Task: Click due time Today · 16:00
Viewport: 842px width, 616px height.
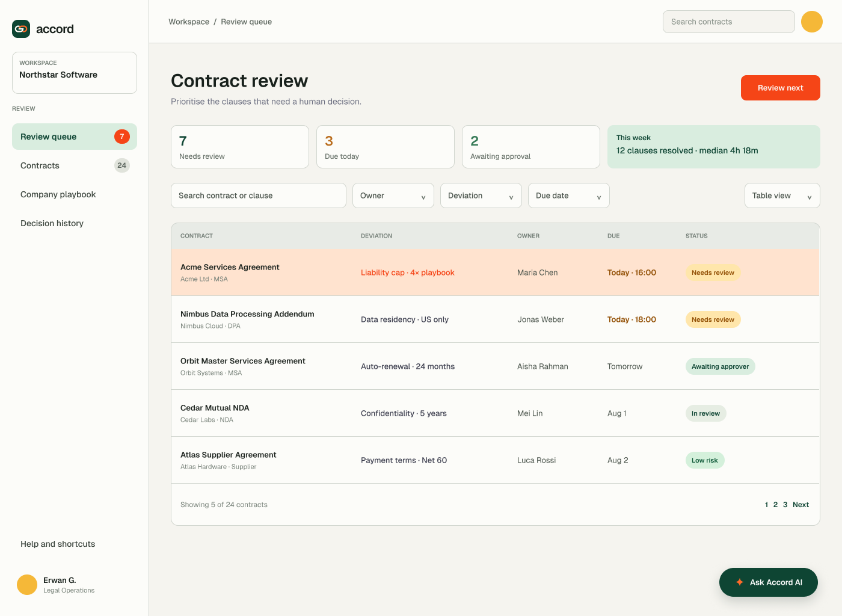Action: [x=631, y=273]
